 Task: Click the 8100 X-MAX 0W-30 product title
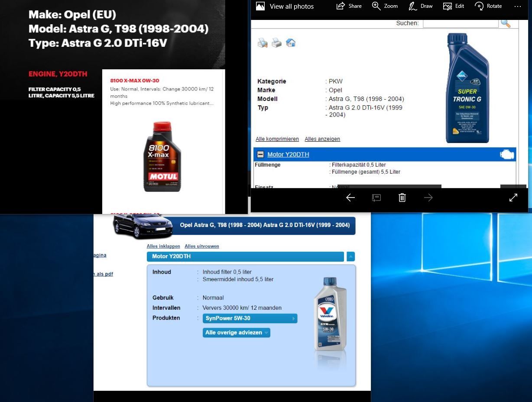[135, 81]
